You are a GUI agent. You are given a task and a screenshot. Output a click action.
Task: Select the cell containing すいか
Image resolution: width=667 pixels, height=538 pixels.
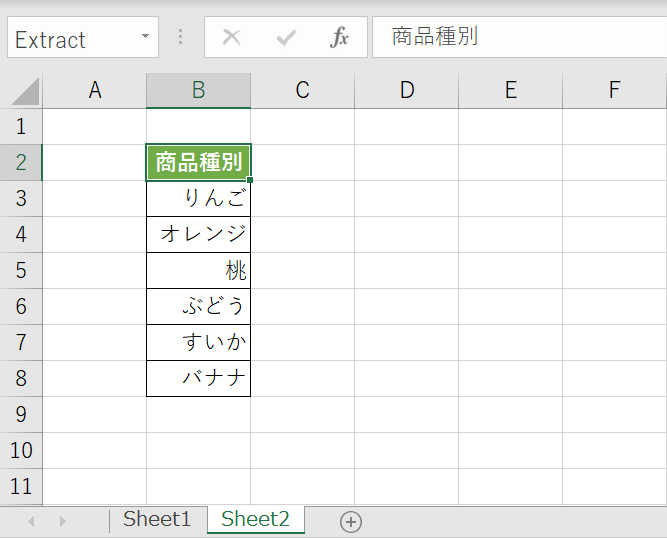click(199, 343)
